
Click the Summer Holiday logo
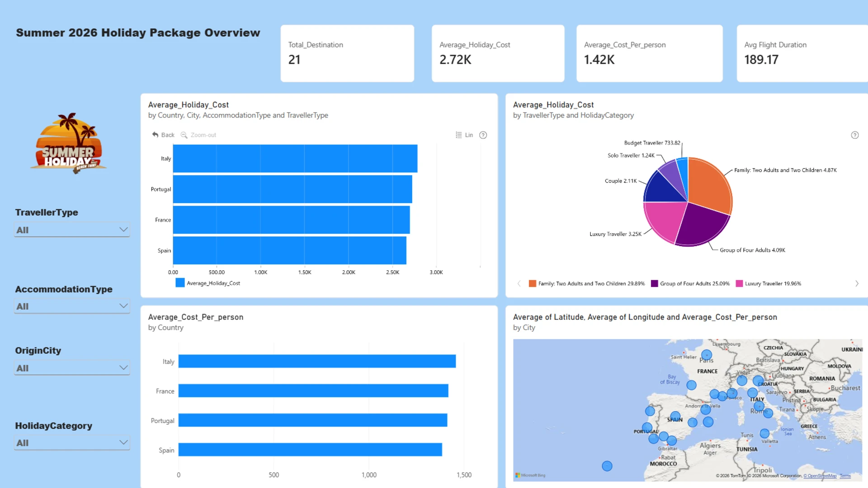pyautogui.click(x=69, y=143)
